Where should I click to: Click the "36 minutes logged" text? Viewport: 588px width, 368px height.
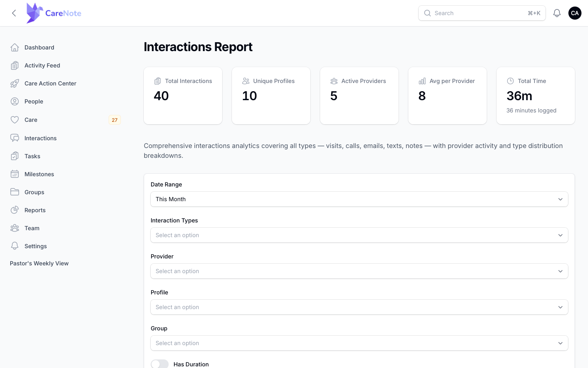coord(531,110)
